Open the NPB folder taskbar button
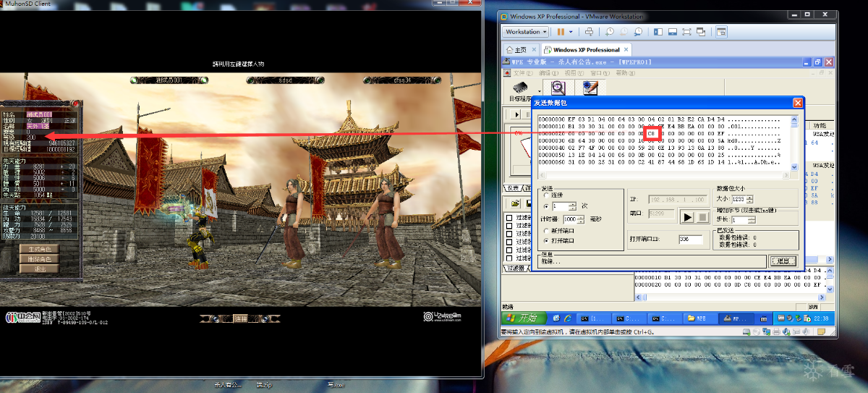Viewport: 868px width, 393px height. coord(701,318)
